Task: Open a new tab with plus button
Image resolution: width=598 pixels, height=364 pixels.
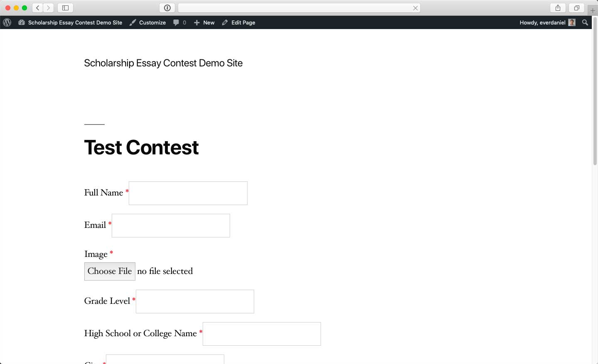Action: [593, 10]
